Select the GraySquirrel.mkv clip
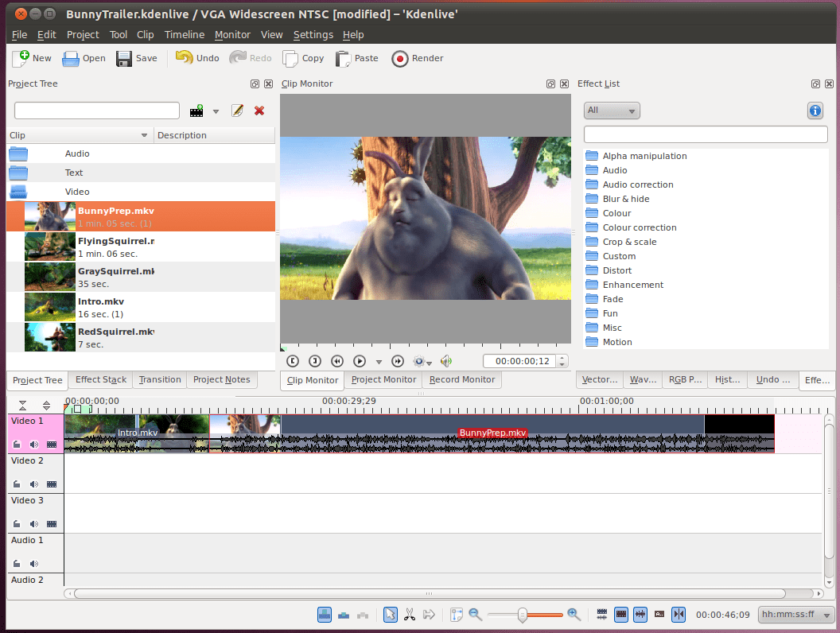 tap(141, 277)
